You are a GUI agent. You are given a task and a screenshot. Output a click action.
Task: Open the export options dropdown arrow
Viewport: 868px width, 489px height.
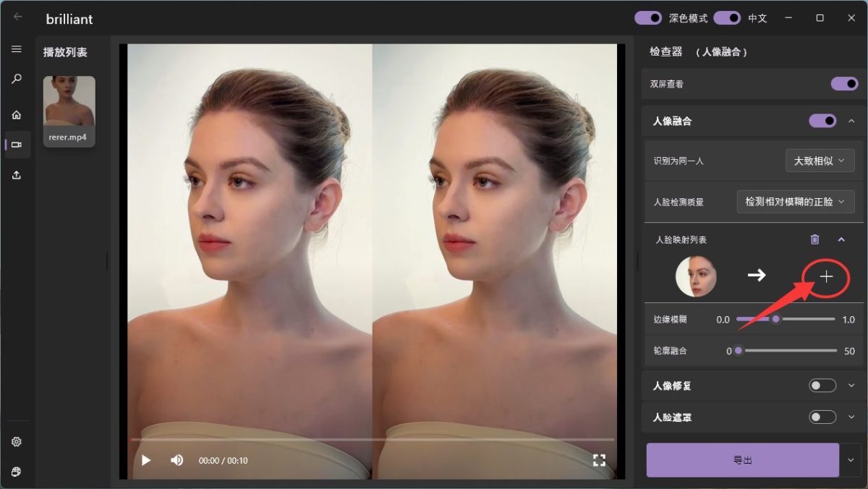coord(851,460)
